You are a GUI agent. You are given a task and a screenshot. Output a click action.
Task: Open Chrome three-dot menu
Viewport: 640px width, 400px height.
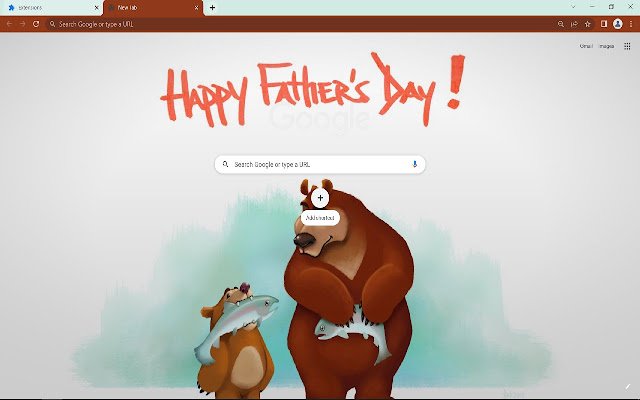point(631,24)
